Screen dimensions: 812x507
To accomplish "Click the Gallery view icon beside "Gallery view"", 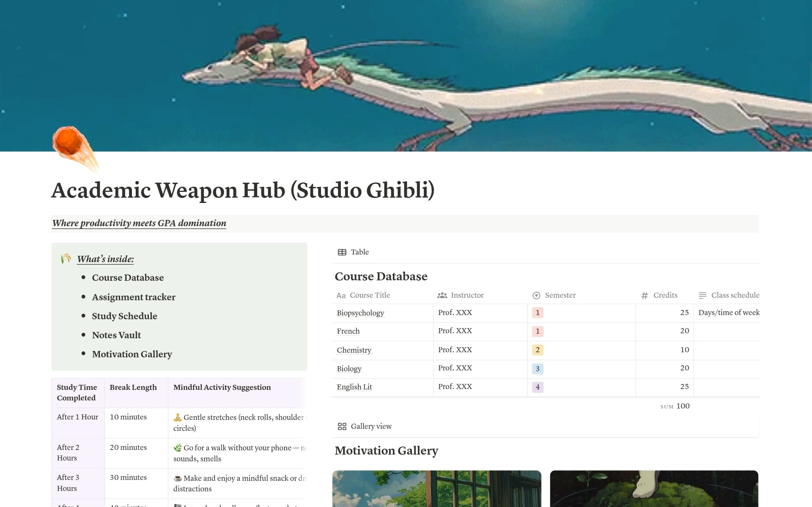I will pos(342,426).
